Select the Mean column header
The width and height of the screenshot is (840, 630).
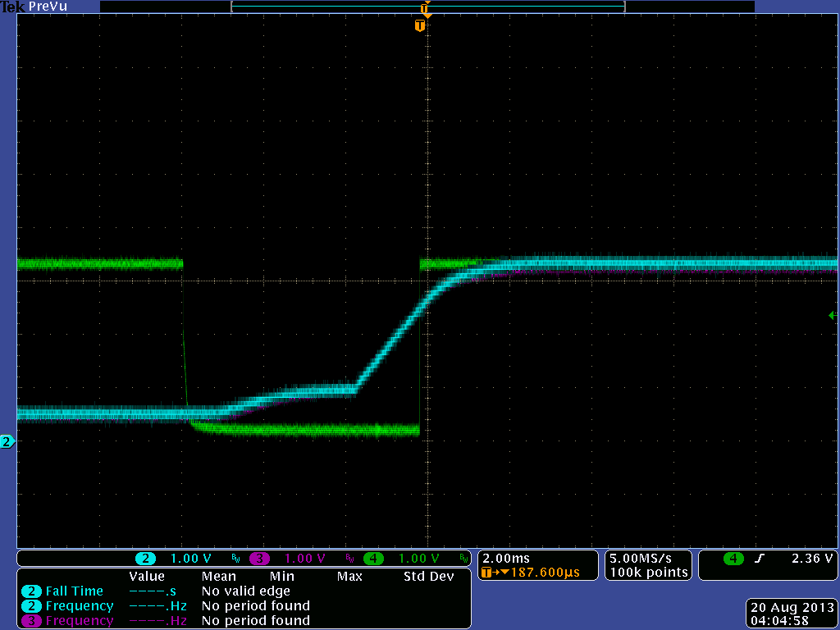218,577
